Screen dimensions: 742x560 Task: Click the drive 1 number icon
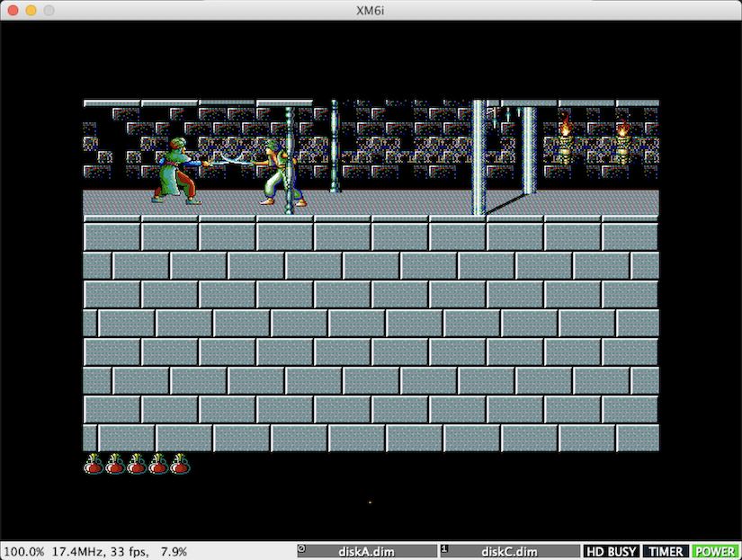pyautogui.click(x=444, y=549)
